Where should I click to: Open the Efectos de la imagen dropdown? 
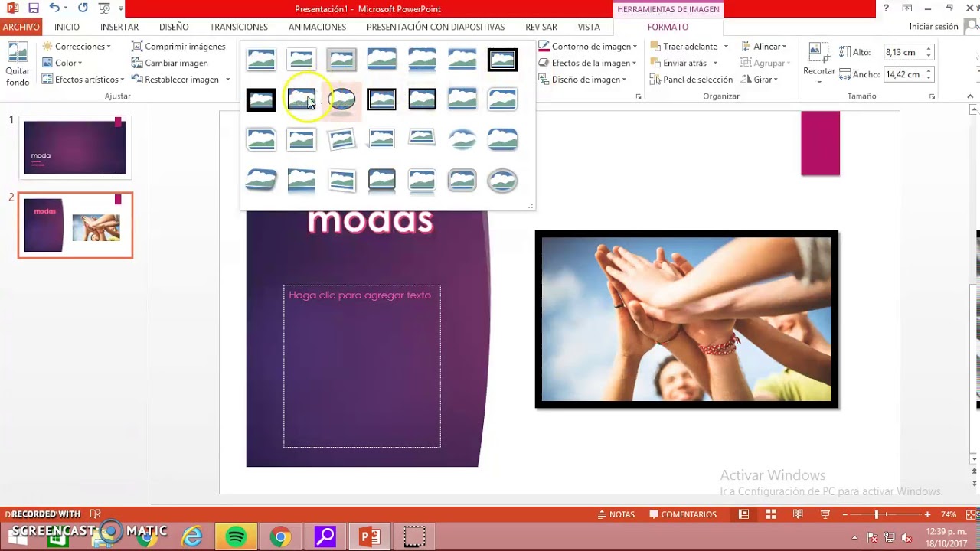[x=588, y=63]
